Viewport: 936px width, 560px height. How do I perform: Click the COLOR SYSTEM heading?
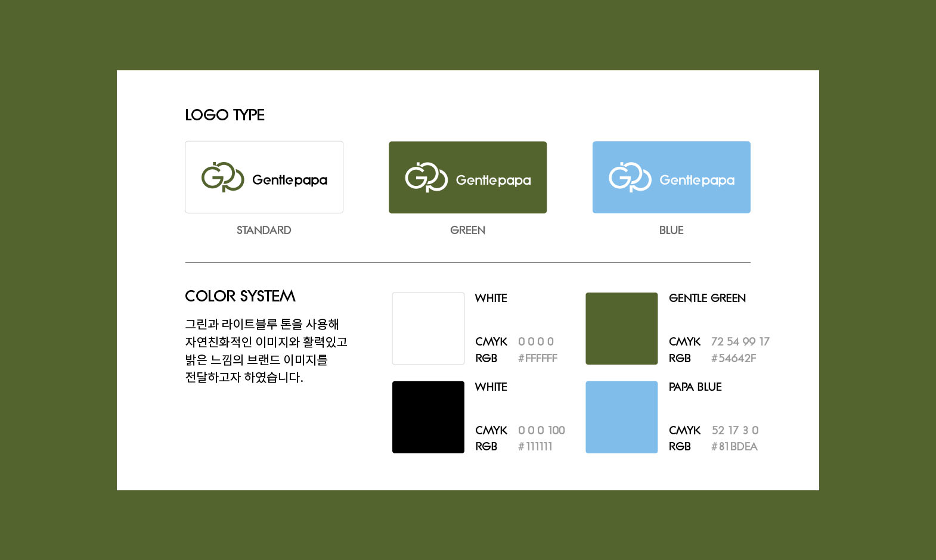240,296
